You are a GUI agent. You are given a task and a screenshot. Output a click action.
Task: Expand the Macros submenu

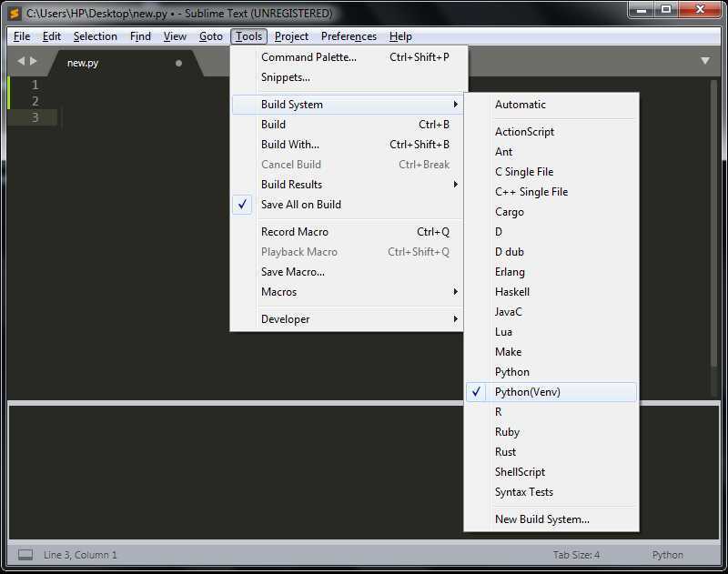pyautogui.click(x=347, y=292)
